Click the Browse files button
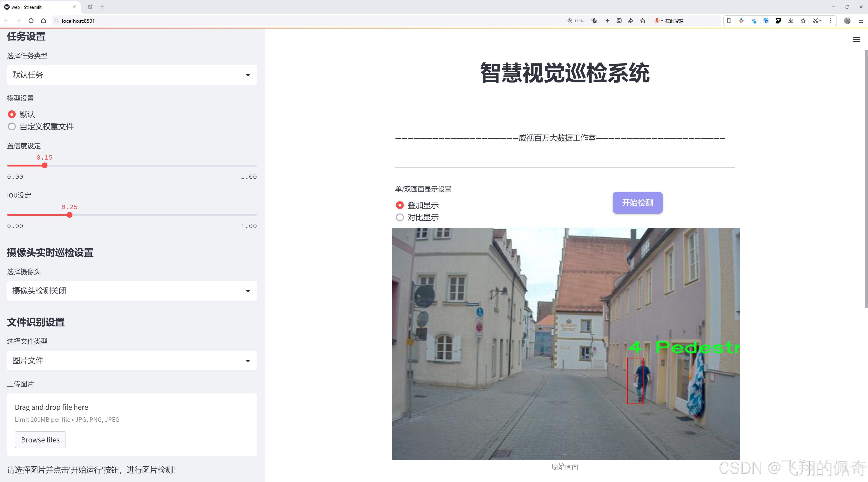This screenshot has height=482, width=868. (x=40, y=439)
